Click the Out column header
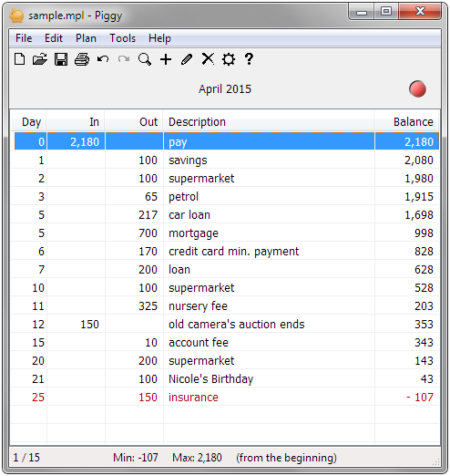Image resolution: width=450 pixels, height=476 pixels. click(x=134, y=122)
